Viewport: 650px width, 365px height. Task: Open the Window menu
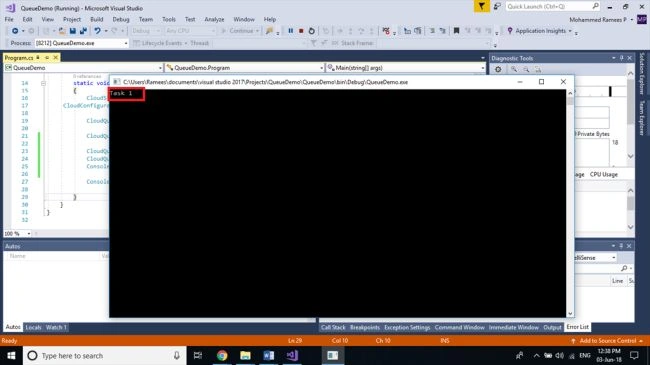point(244,19)
